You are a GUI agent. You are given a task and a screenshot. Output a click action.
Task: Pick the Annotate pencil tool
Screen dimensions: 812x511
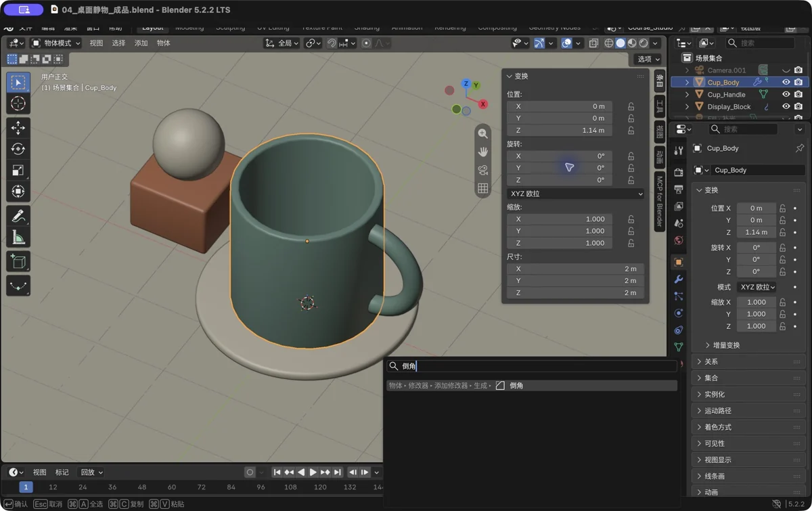click(x=18, y=216)
